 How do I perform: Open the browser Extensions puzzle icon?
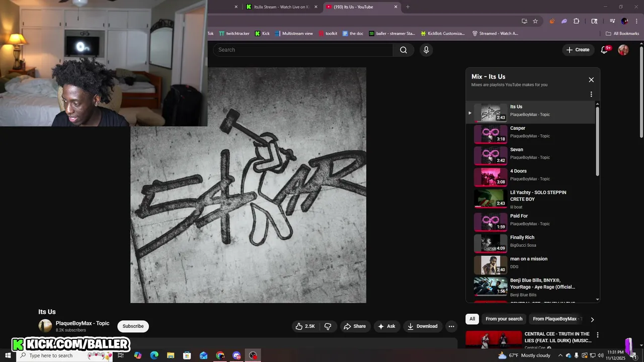point(577,21)
